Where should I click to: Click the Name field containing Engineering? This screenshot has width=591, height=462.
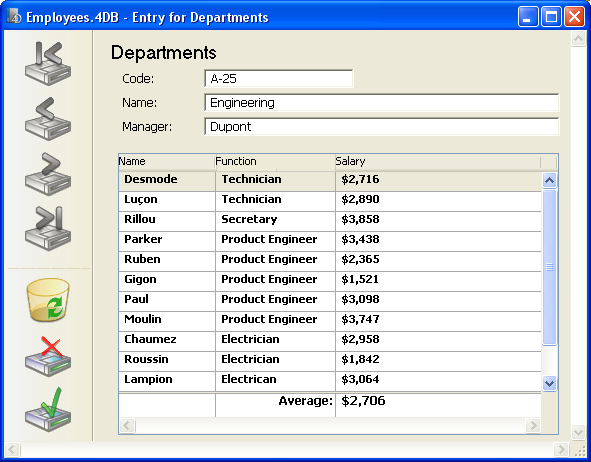coord(381,102)
